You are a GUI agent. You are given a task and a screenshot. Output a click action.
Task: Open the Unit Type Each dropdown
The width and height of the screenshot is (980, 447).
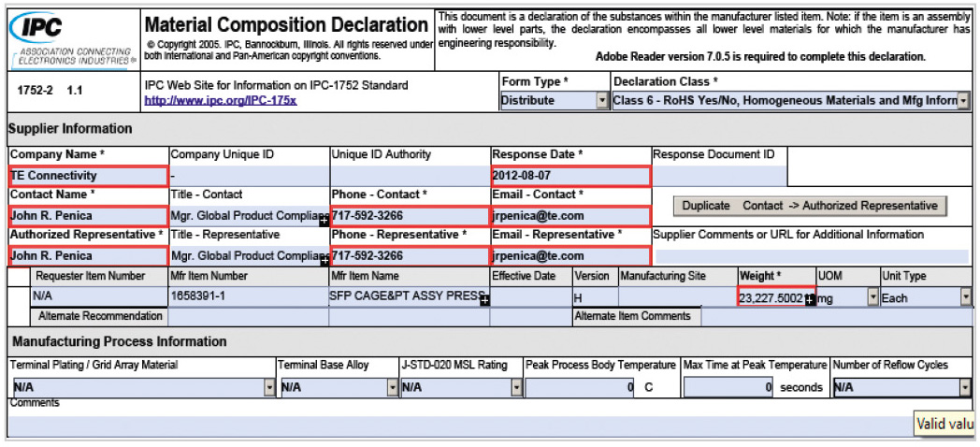pyautogui.click(x=966, y=298)
